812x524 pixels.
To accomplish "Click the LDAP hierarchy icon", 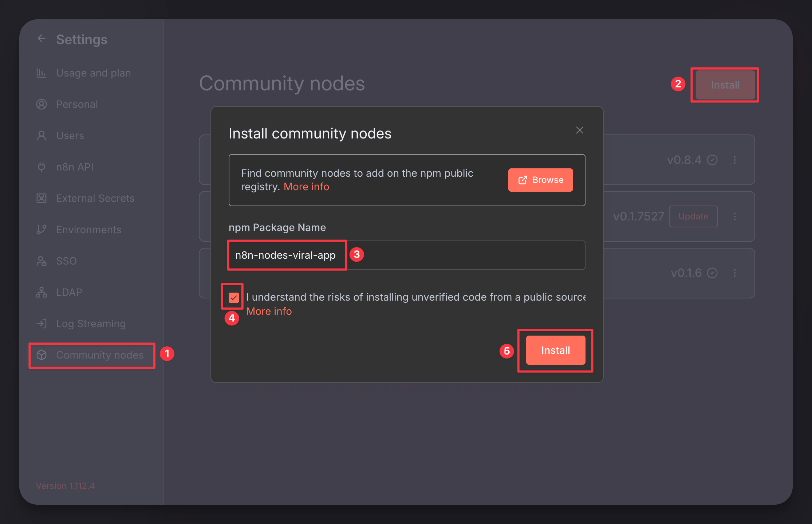I will pyautogui.click(x=42, y=292).
